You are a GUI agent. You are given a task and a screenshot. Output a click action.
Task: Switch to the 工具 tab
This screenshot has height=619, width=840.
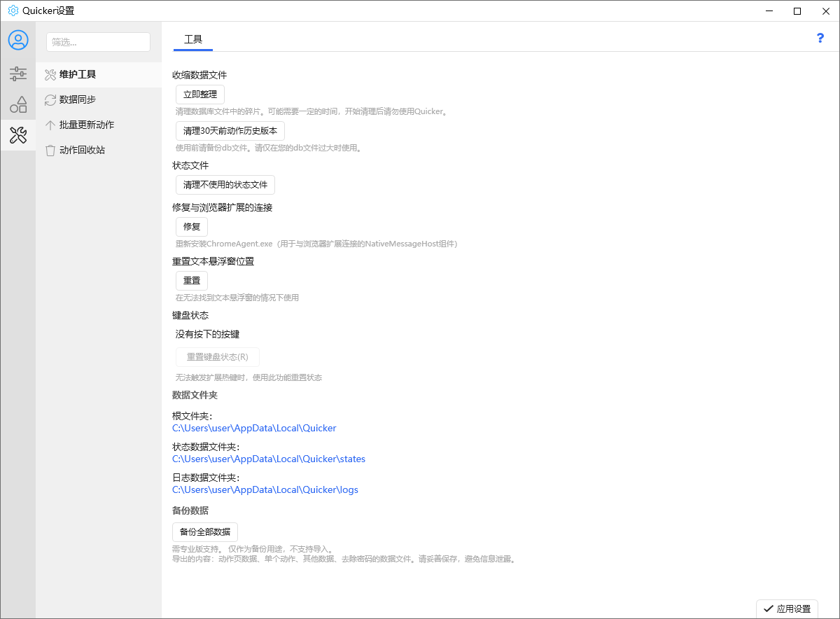(x=193, y=40)
